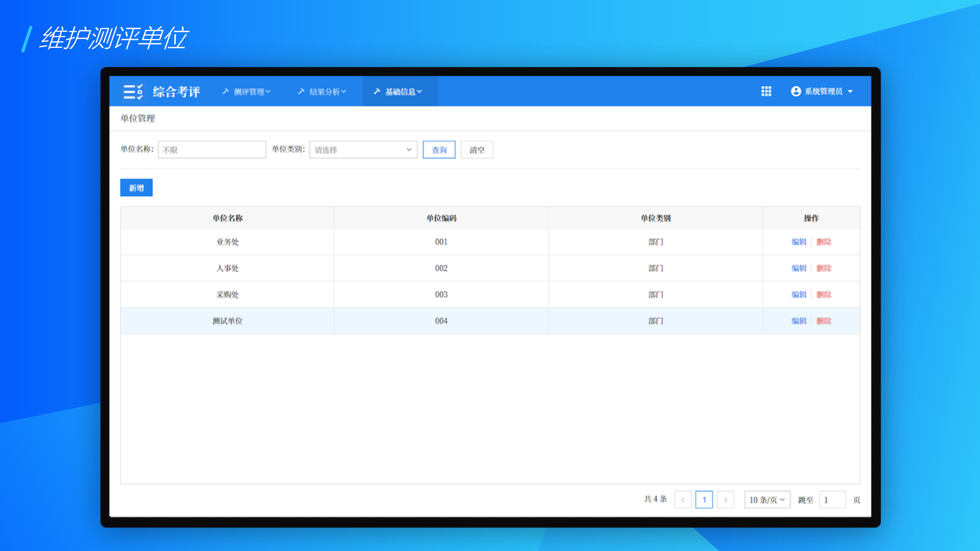This screenshot has width=980, height=551.
Task: Click the system administrator avatar icon
Action: tap(795, 91)
